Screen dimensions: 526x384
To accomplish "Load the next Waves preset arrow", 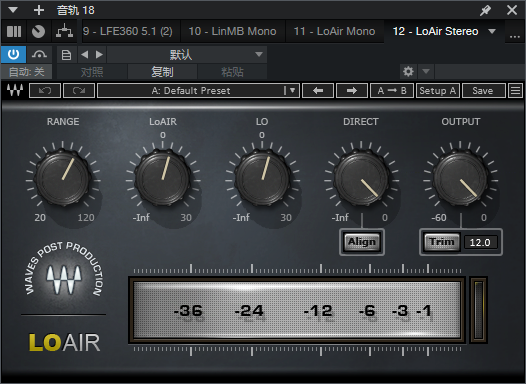I will 352,91.
